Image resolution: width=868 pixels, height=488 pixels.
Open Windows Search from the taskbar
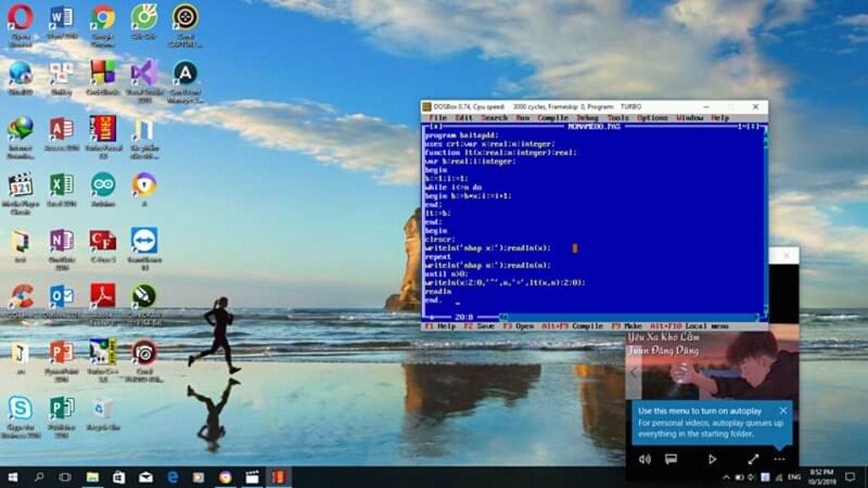tap(39, 477)
